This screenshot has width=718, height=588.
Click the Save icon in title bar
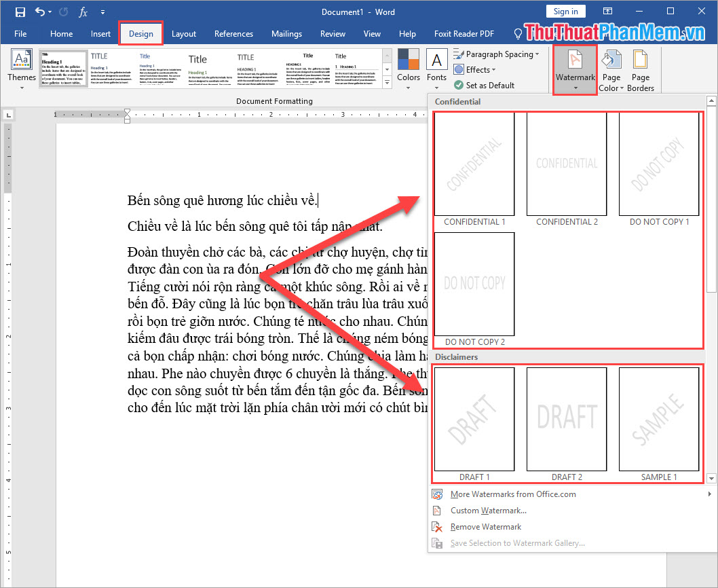[x=20, y=12]
